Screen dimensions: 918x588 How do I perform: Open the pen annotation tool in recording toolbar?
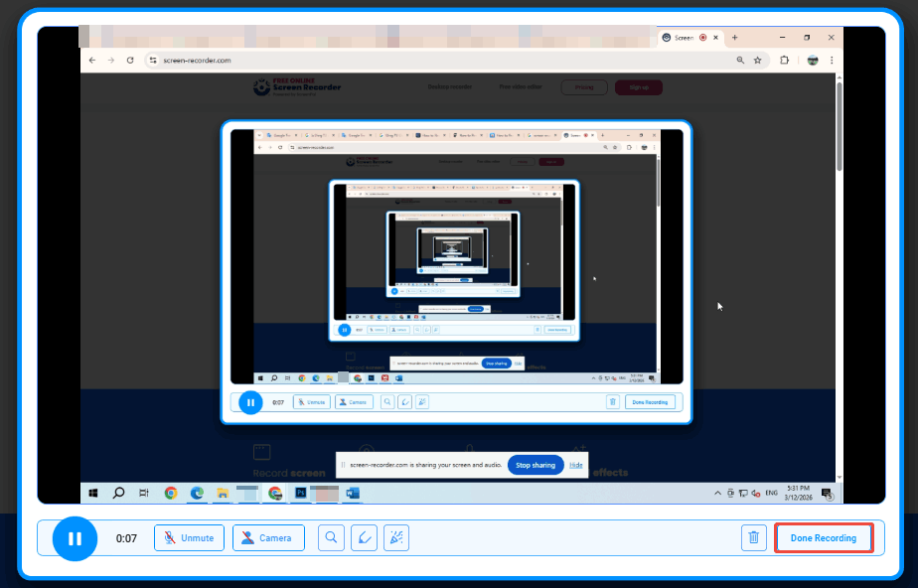(x=364, y=537)
